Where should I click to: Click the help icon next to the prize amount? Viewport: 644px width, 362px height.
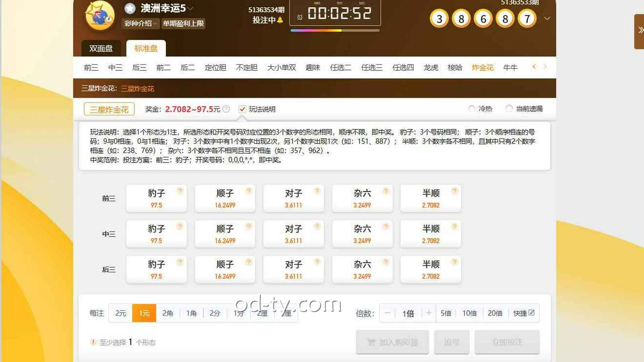[226, 109]
